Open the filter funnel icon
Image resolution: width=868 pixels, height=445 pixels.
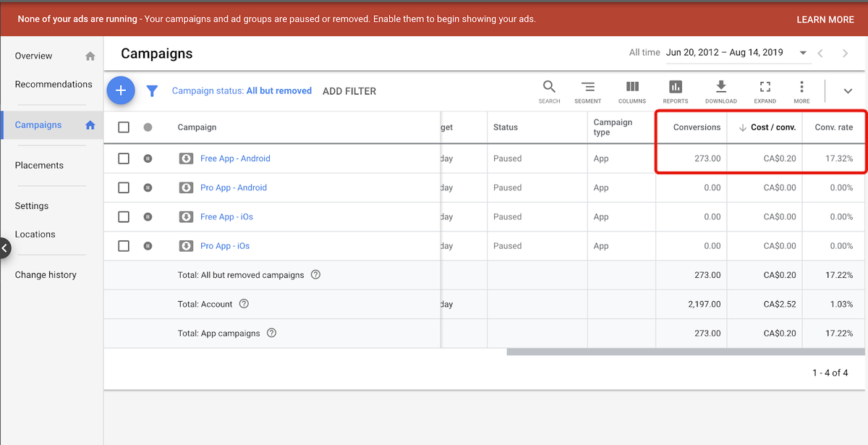click(152, 91)
